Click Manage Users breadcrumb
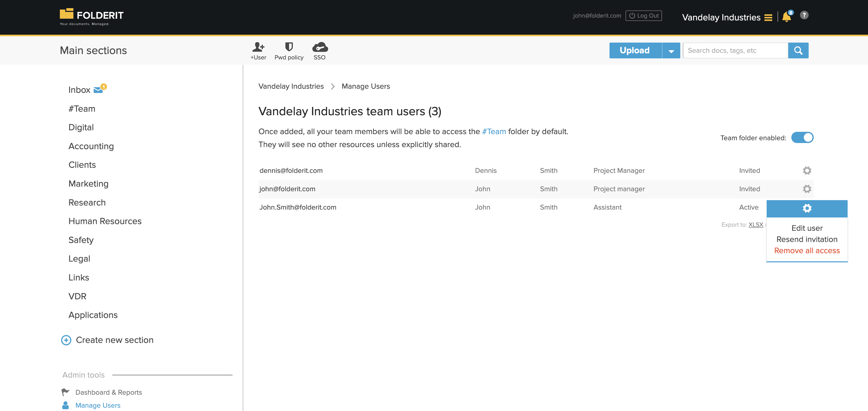Screen dimensions: 868x411 pos(365,86)
